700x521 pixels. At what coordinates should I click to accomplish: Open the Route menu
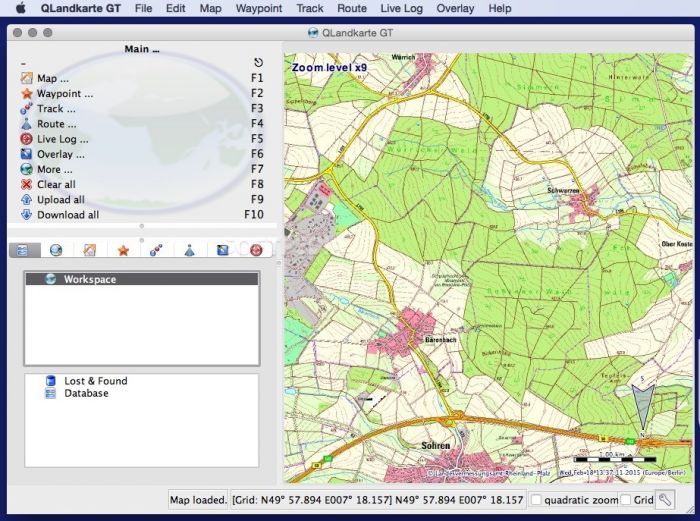click(352, 8)
